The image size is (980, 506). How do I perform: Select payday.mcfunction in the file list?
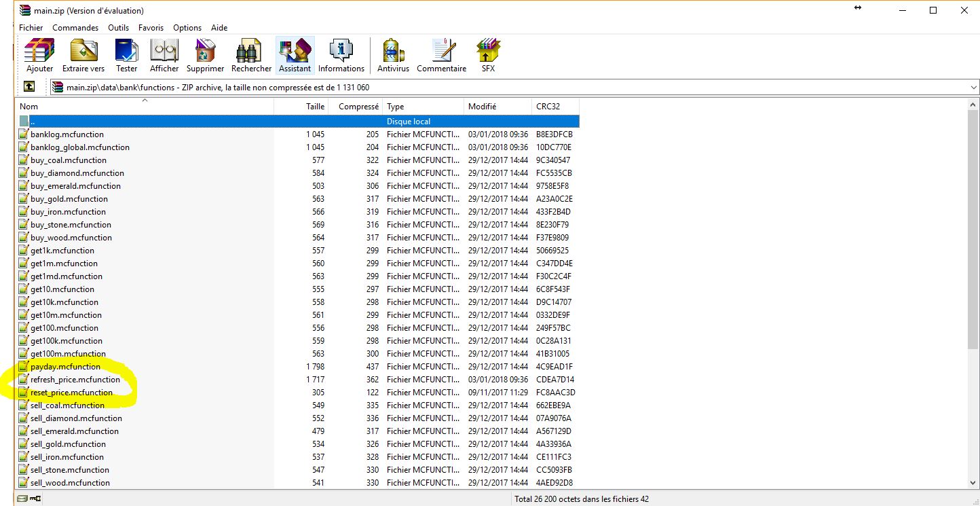tap(65, 367)
